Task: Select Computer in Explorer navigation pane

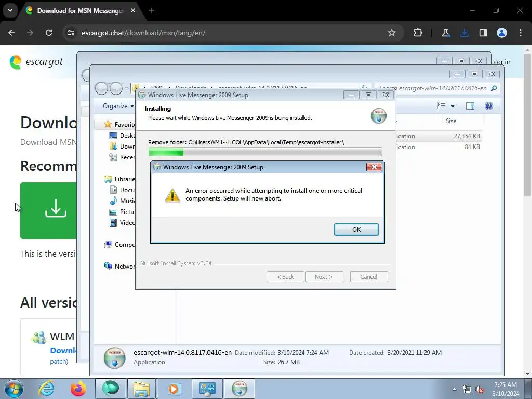Action: pos(119,244)
